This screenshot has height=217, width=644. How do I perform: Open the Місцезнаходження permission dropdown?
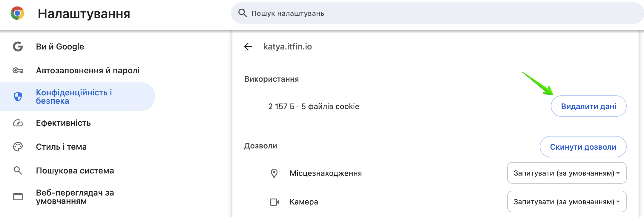[567, 173]
